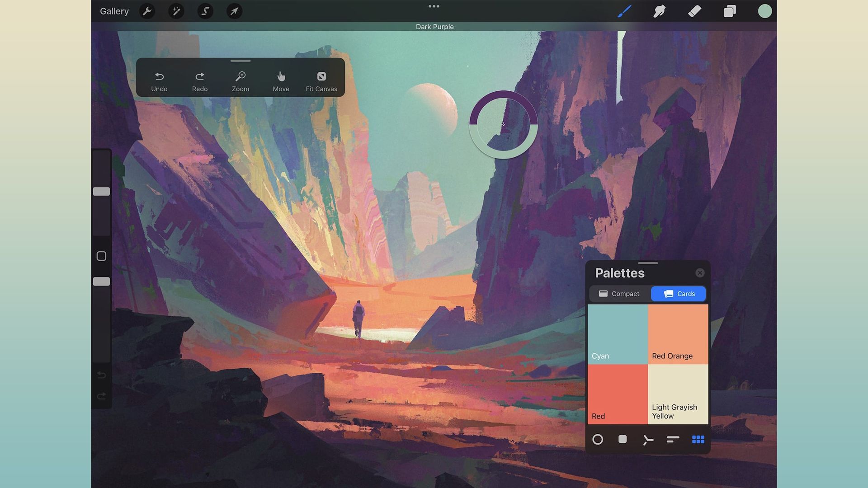Screen dimensions: 868x488
Task: Select the Eraser tool
Action: pos(694,11)
